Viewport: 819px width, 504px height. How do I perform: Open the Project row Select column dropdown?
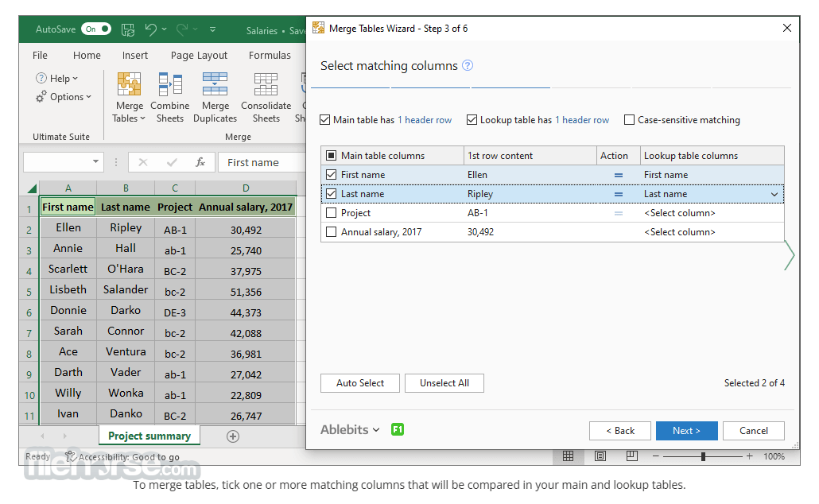coord(680,213)
